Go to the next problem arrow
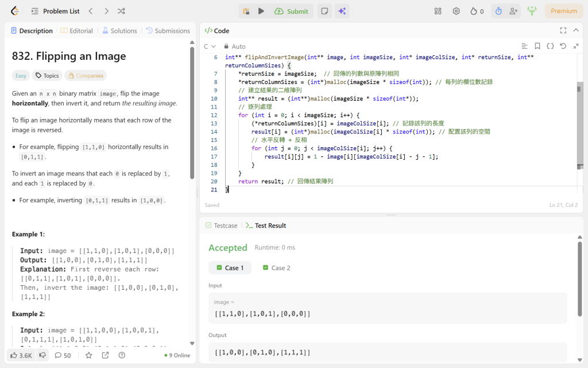The width and height of the screenshot is (588, 368). click(x=106, y=11)
